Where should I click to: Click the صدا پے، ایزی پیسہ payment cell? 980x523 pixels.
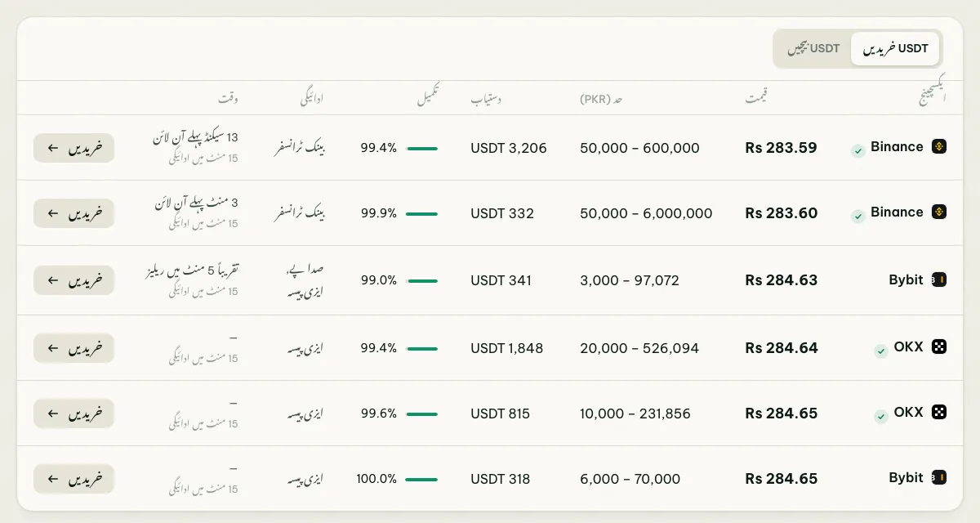pyautogui.click(x=305, y=280)
